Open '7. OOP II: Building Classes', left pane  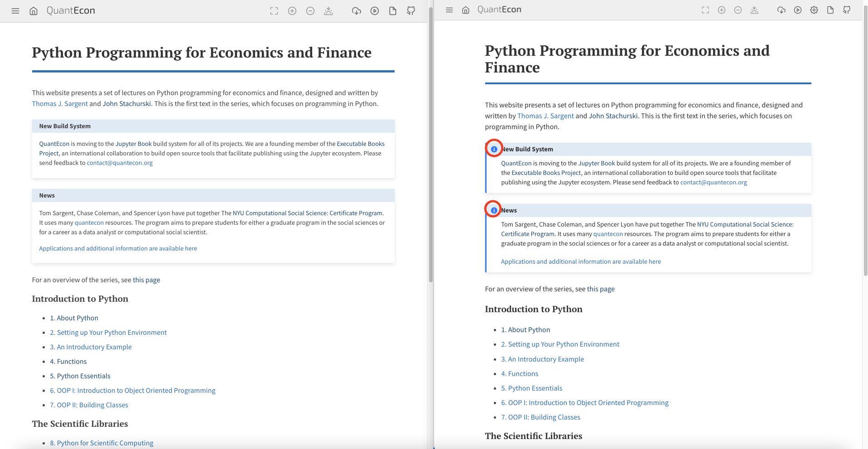(x=89, y=405)
